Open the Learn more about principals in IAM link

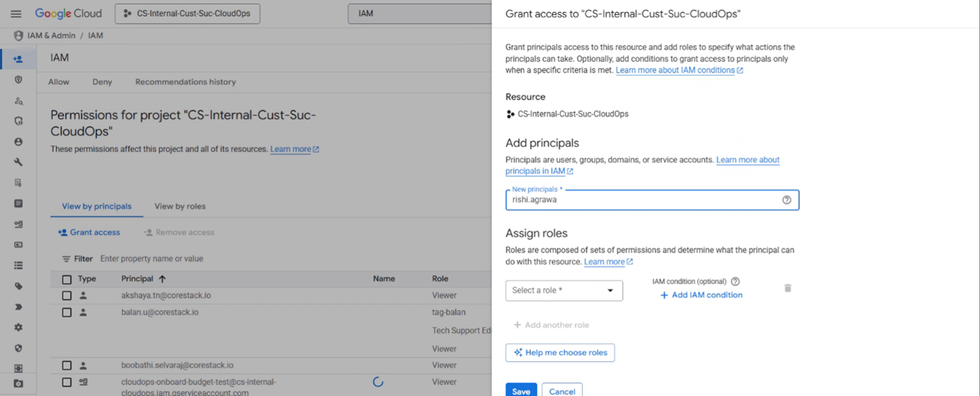642,166
